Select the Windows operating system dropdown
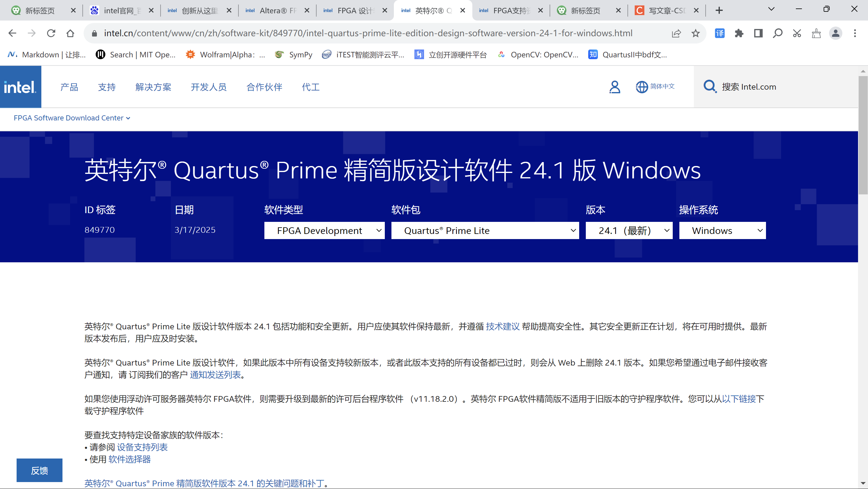 (x=722, y=231)
